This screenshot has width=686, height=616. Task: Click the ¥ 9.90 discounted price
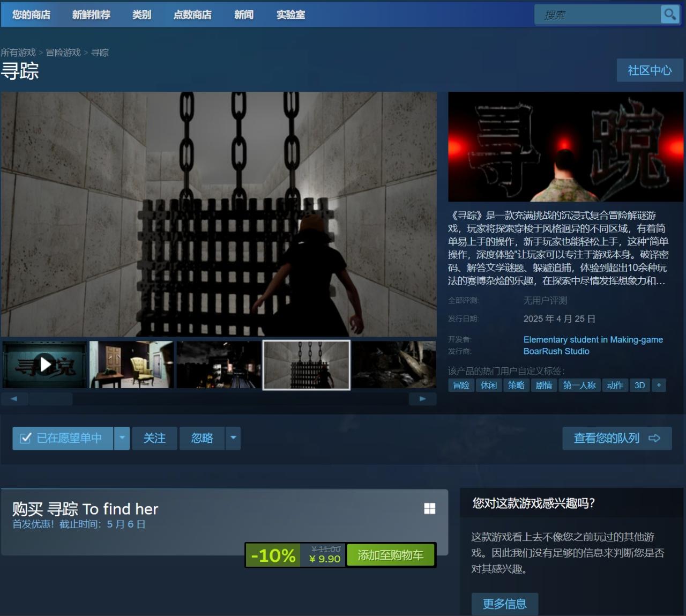pyautogui.click(x=325, y=559)
